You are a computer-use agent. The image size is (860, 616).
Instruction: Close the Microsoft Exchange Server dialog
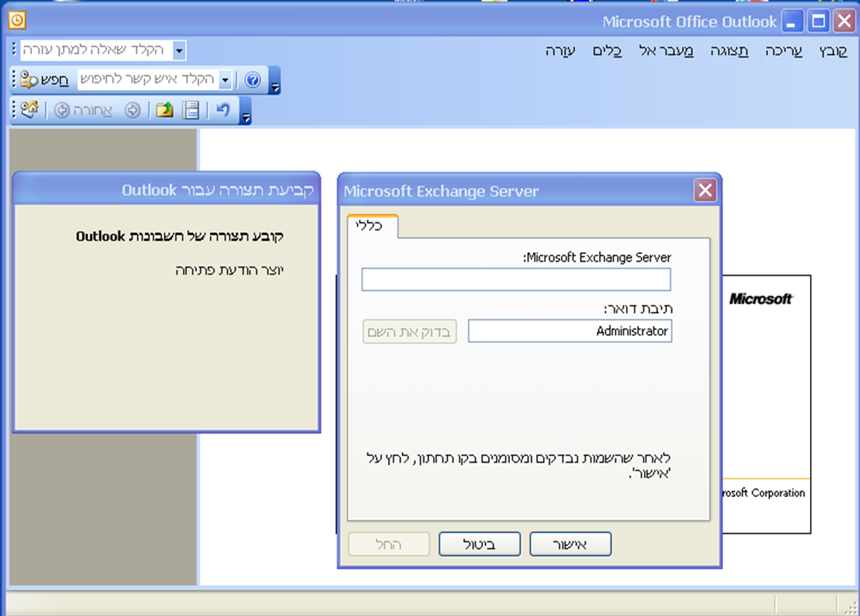(704, 191)
